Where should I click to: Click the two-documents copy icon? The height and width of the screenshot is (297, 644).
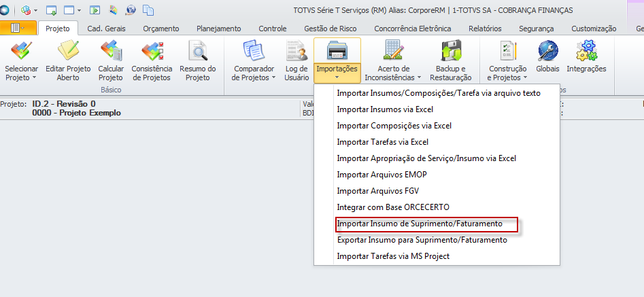[148, 10]
